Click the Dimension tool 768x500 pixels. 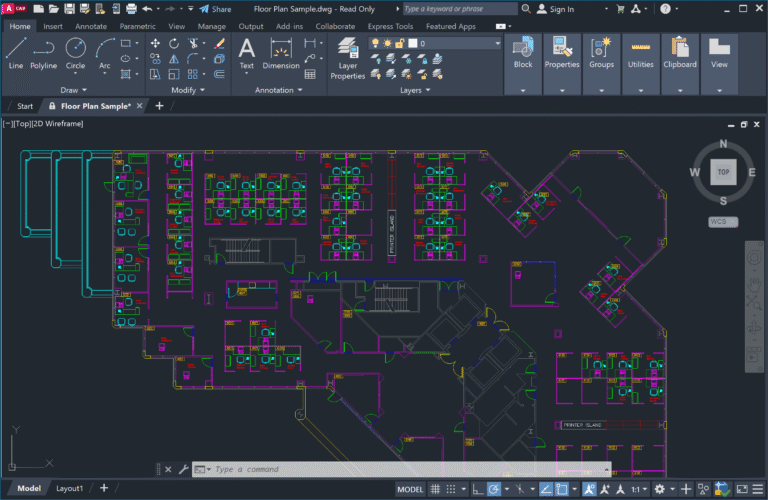[x=281, y=54]
